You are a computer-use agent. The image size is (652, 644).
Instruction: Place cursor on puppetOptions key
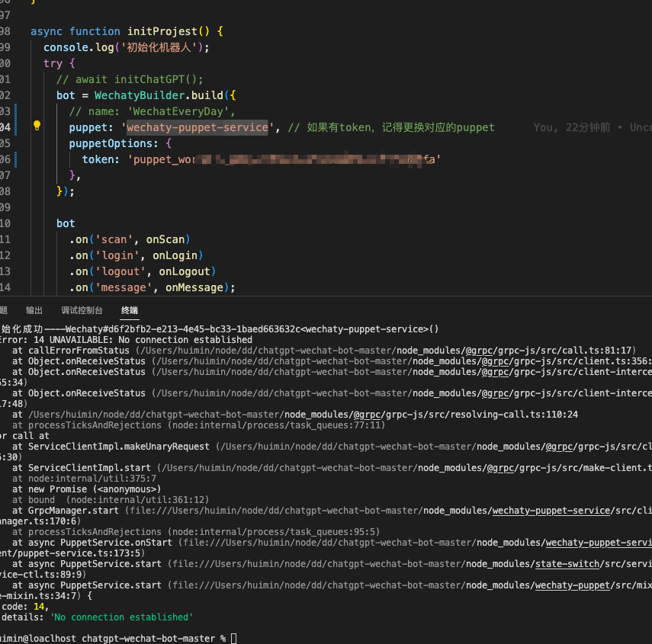[110, 144]
